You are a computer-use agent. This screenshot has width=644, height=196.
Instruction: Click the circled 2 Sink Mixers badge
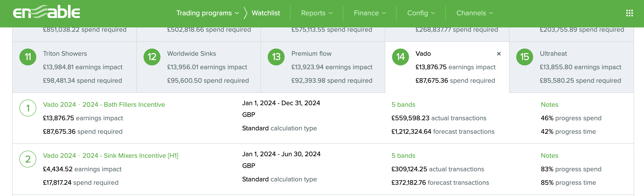click(x=28, y=159)
